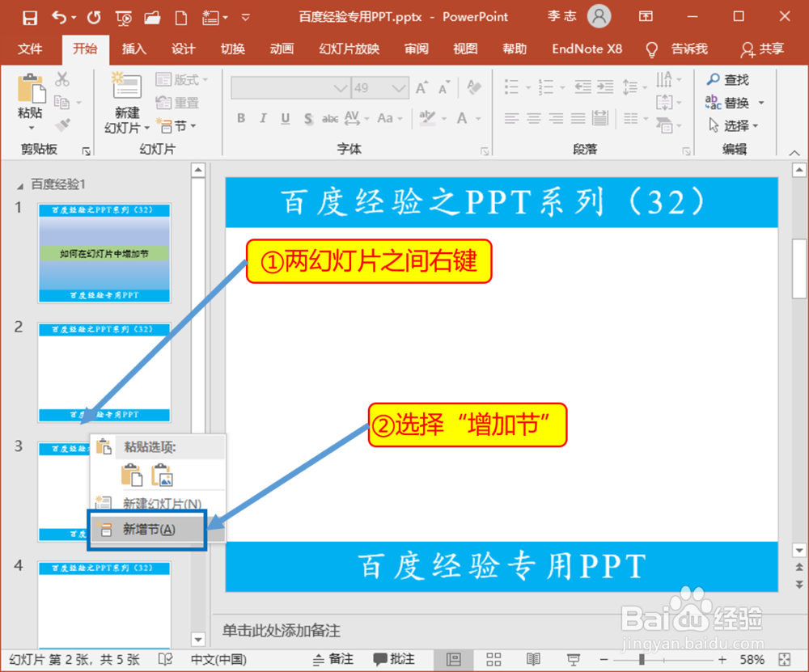Open the font size 49 dropdown
The height and width of the screenshot is (672, 809).
coord(398,88)
